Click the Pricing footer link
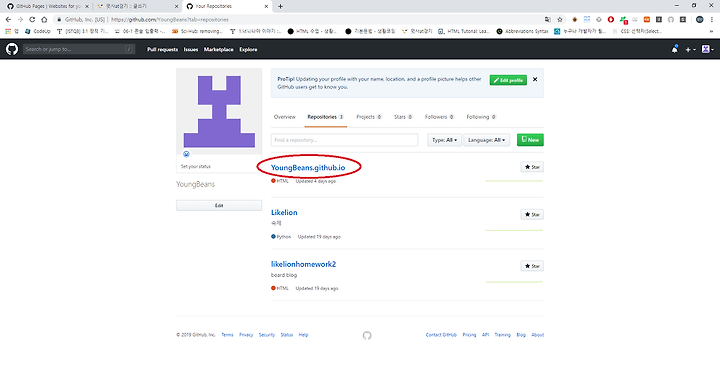 [469, 335]
